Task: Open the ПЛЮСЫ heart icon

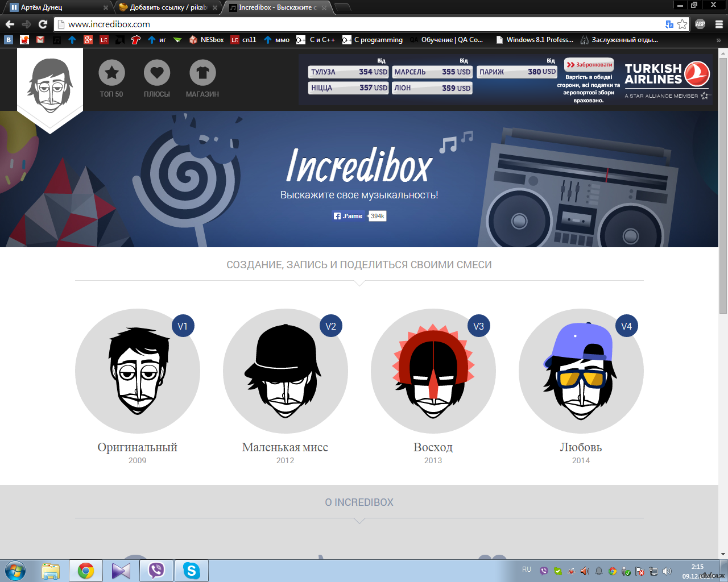Action: (x=157, y=73)
